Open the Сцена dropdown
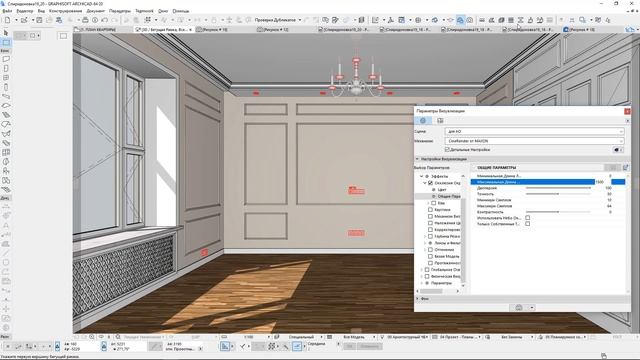This screenshot has height=360, width=640. pyautogui.click(x=534, y=131)
